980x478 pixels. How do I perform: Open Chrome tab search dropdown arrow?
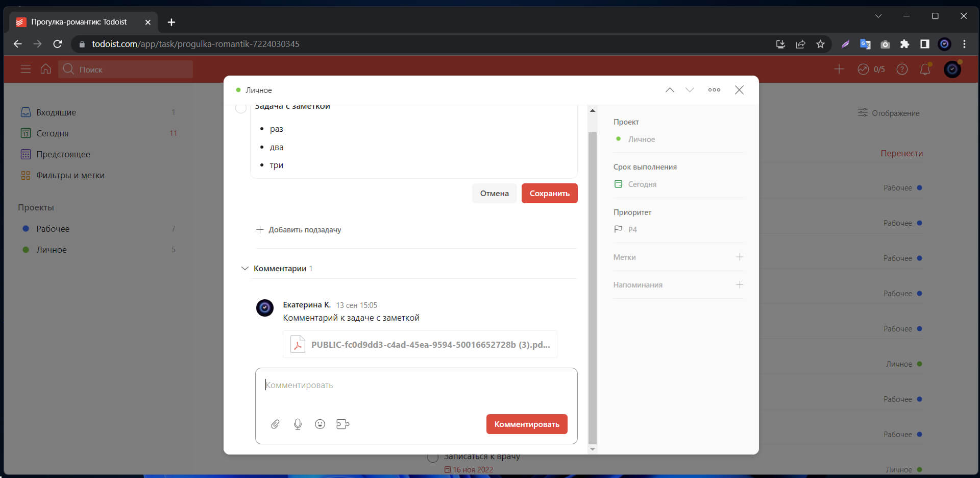(878, 16)
